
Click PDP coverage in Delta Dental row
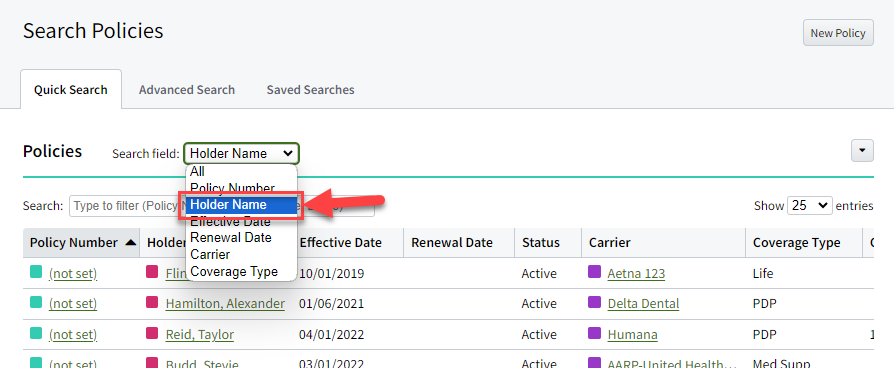[x=764, y=304]
